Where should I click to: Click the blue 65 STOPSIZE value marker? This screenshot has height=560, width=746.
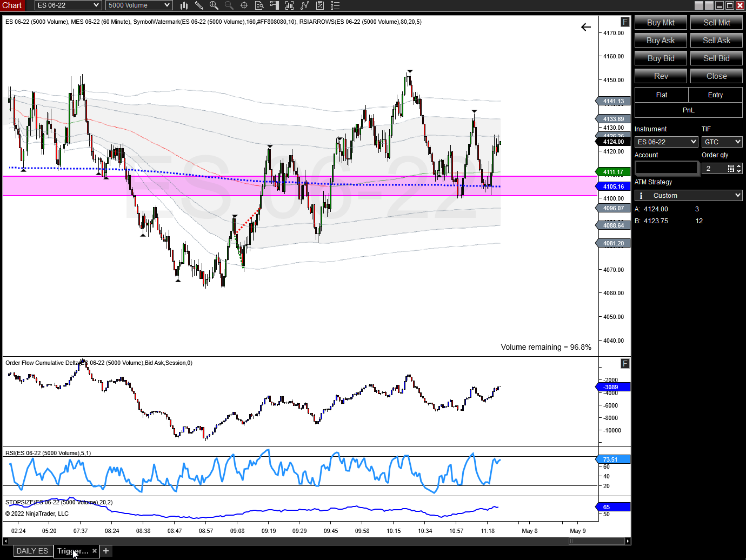pos(614,507)
